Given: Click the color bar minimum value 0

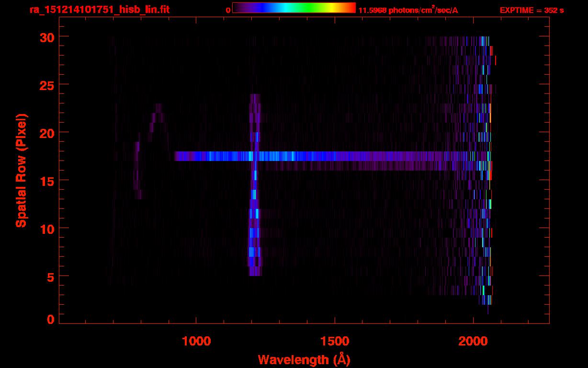Looking at the screenshot, I should coord(228,10).
